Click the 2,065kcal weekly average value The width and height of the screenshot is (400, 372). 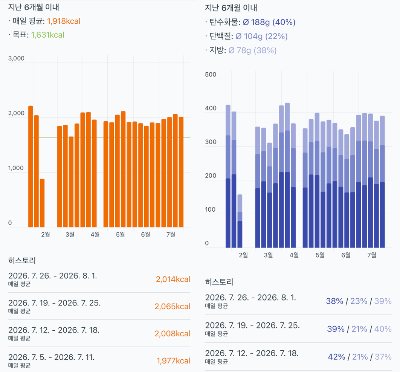click(172, 306)
